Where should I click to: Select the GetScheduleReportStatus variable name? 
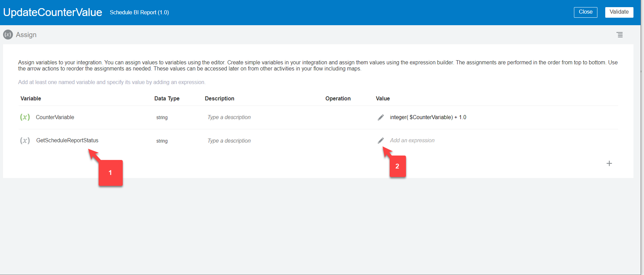click(x=67, y=141)
